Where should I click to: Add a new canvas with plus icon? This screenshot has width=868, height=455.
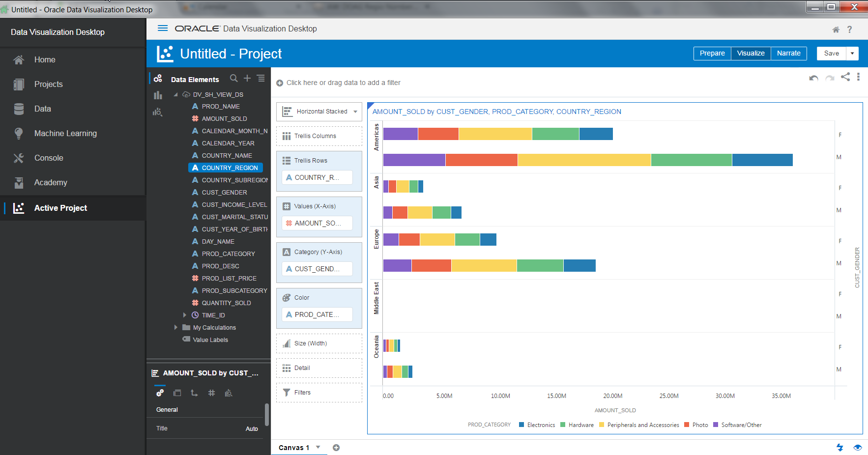click(336, 448)
